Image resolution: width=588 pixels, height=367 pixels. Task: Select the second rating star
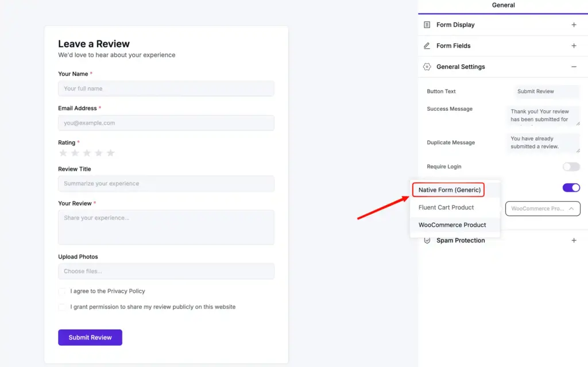click(75, 153)
